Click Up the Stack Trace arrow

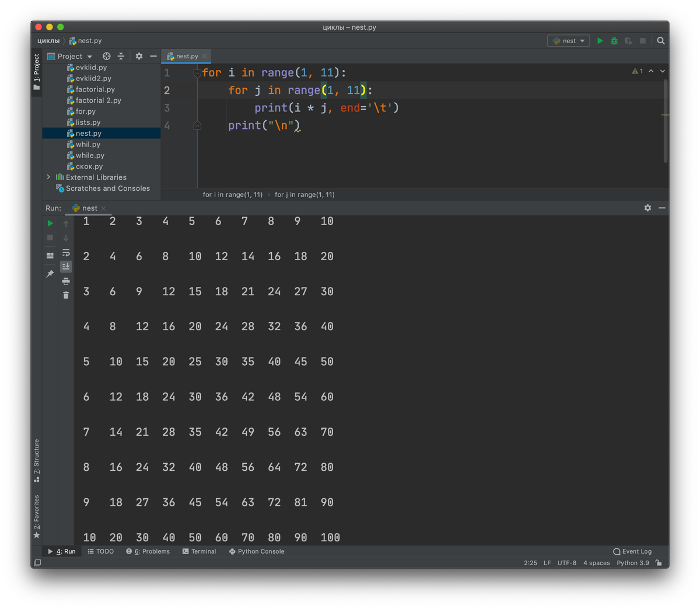pyautogui.click(x=66, y=224)
